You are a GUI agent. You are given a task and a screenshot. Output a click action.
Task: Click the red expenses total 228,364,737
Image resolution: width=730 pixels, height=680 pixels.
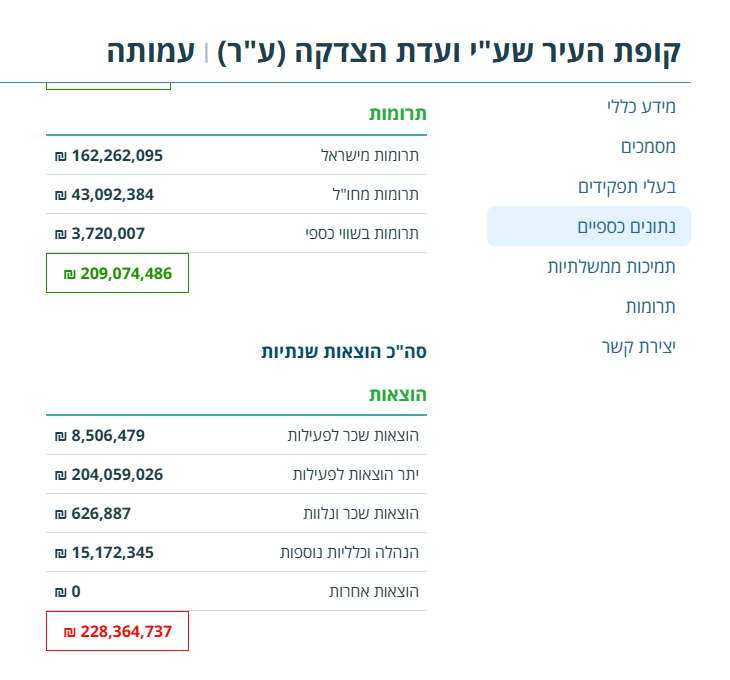(118, 631)
